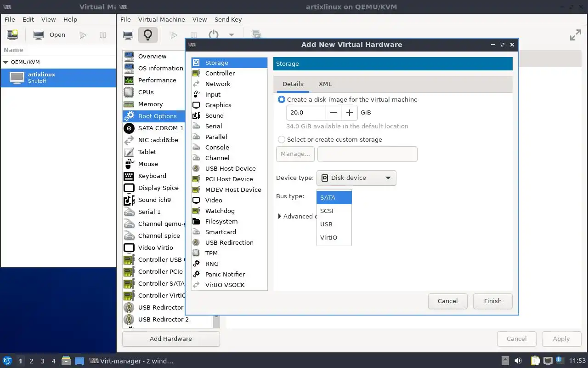Click Open button in manager toolbar
The width and height of the screenshot is (588, 368).
pyautogui.click(x=50, y=35)
